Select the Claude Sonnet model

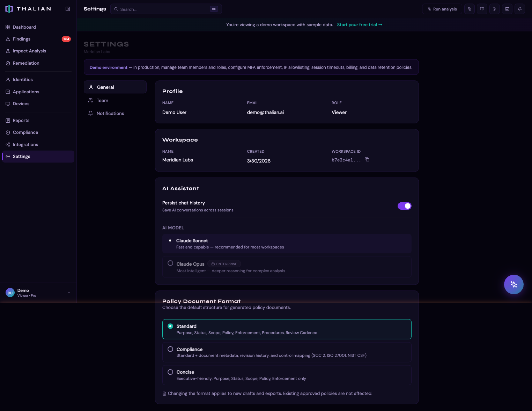(x=287, y=244)
